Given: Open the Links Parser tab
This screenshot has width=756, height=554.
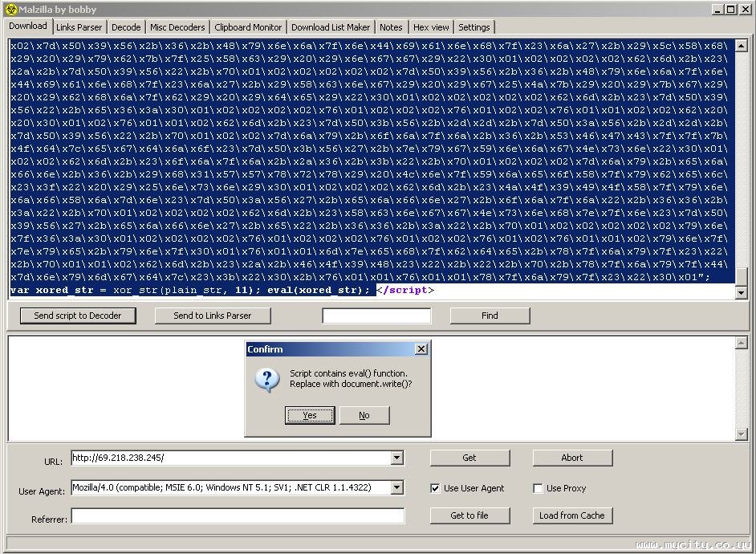Looking at the screenshot, I should pyautogui.click(x=79, y=27).
